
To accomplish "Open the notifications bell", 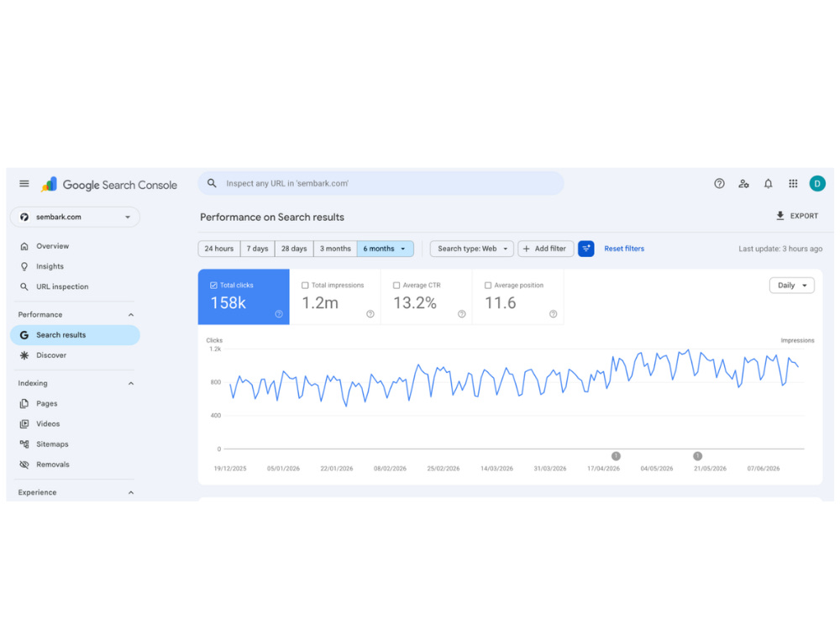I will point(769,184).
